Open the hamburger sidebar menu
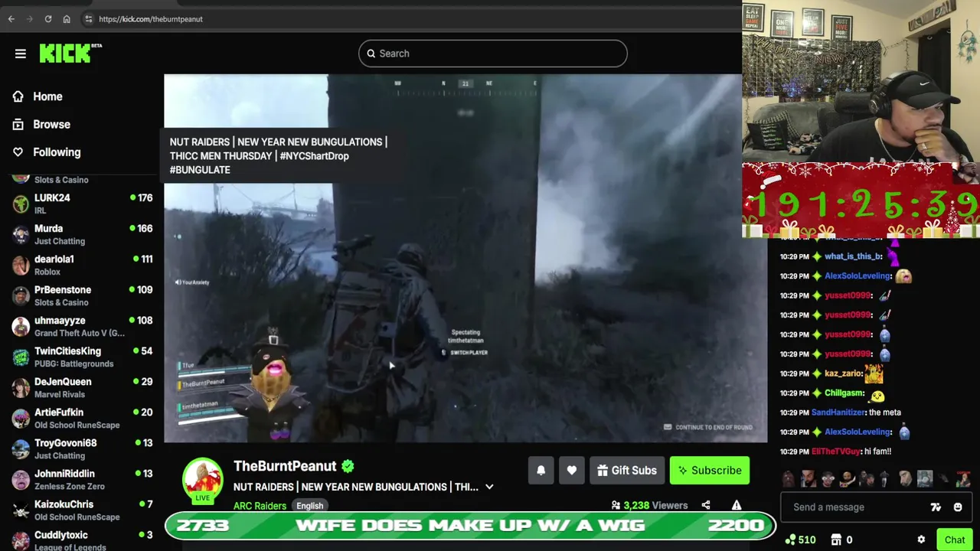This screenshot has height=551, width=980. 21,54
